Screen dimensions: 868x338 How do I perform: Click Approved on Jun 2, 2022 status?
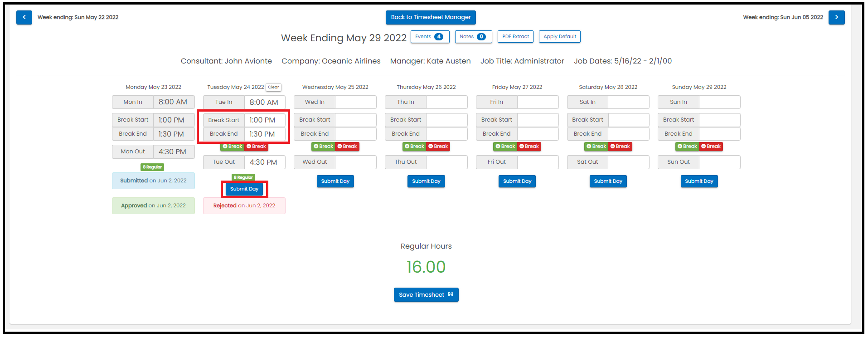tap(153, 206)
